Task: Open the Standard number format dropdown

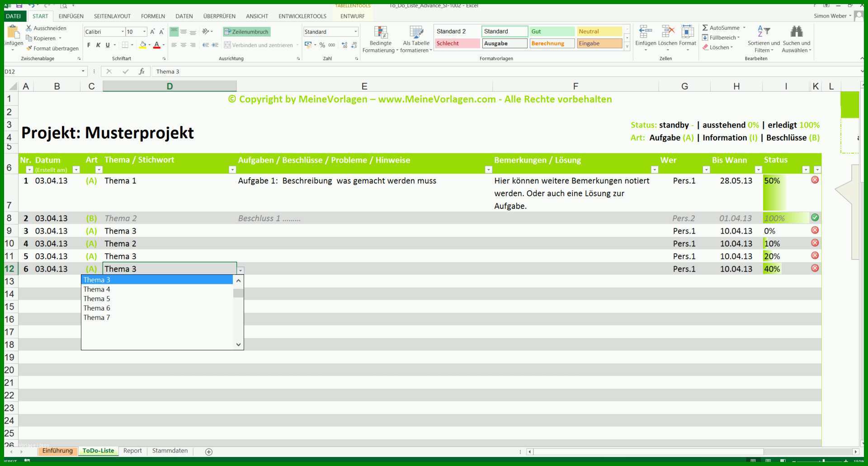Action: point(356,32)
